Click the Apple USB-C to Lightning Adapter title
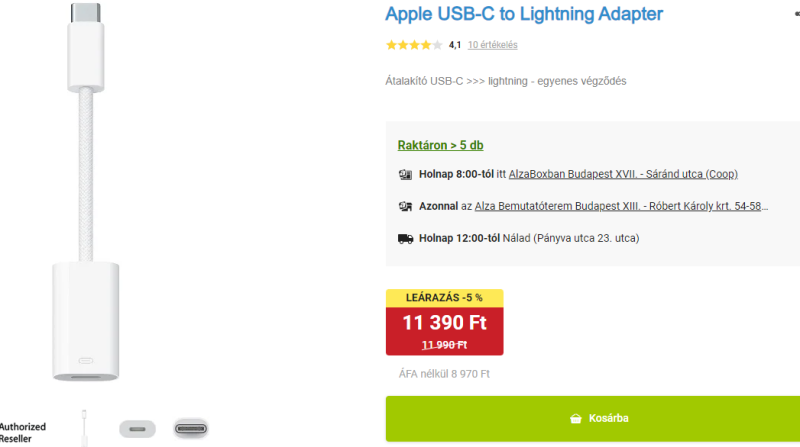This screenshot has height=447, width=800. pos(523,14)
